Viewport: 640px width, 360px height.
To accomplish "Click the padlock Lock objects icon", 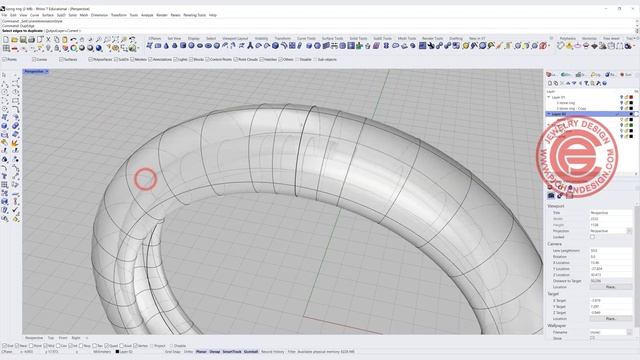I will 57,48.
